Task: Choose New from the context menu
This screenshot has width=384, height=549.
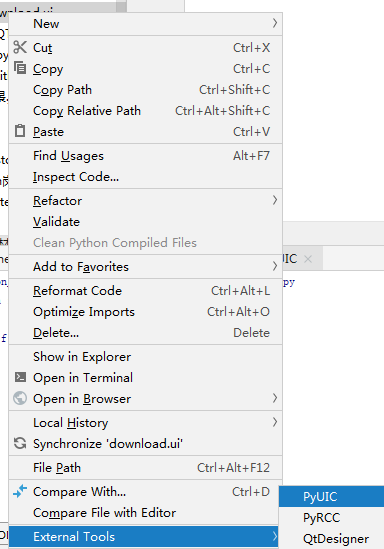Action: pyautogui.click(x=145, y=23)
